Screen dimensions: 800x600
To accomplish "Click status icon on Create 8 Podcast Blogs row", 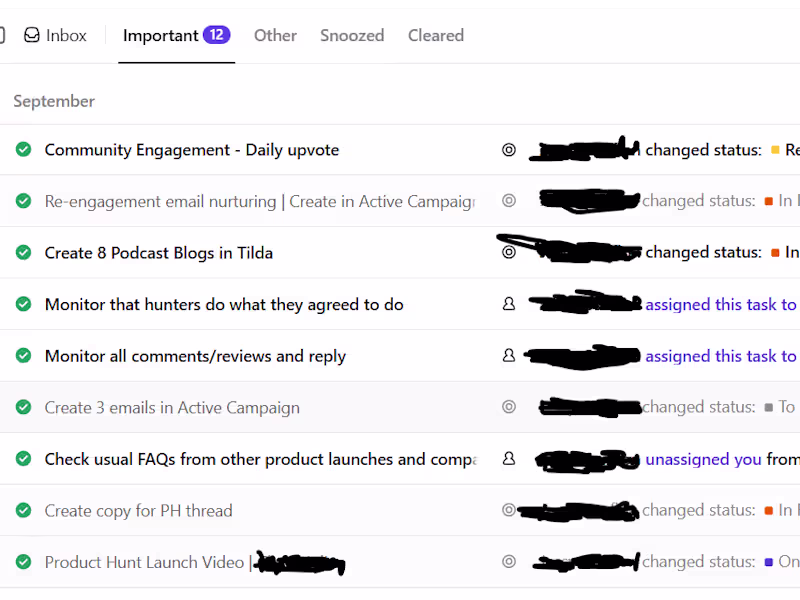I will point(509,253).
